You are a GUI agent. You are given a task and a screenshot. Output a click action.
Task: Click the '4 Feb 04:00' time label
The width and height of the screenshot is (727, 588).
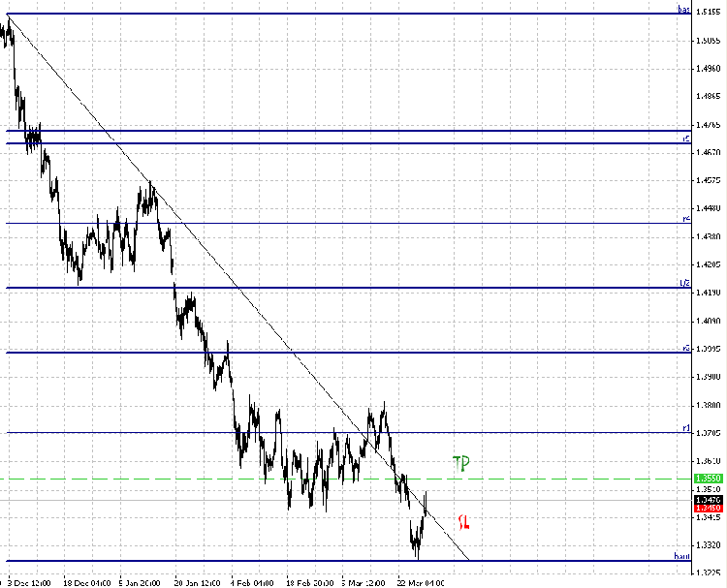(252, 583)
